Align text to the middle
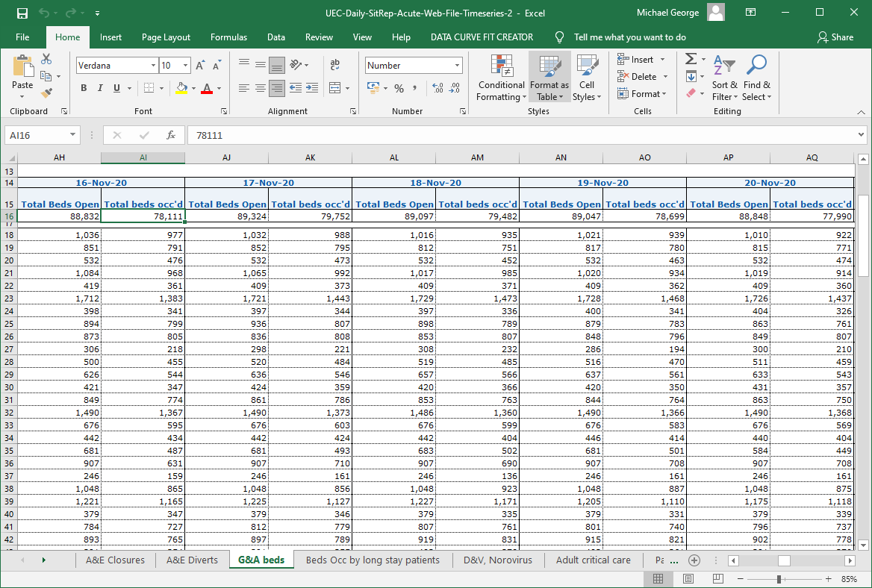The height and width of the screenshot is (588, 872). coord(261,65)
